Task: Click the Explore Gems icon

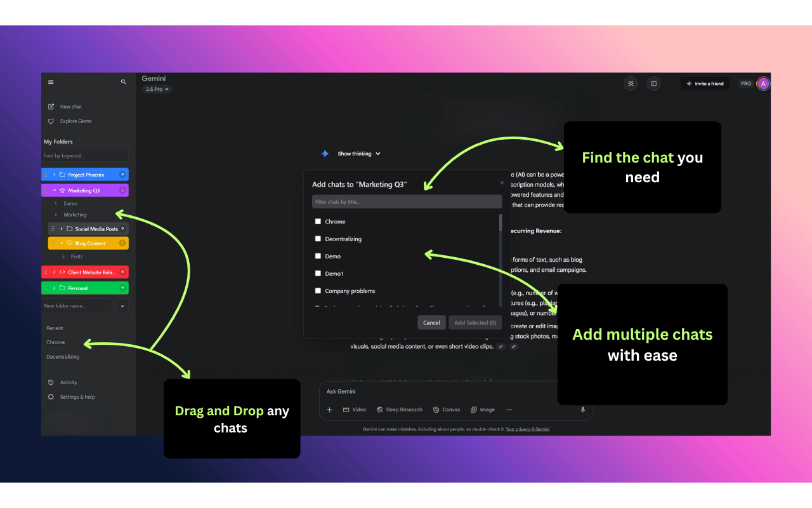Action: point(51,121)
